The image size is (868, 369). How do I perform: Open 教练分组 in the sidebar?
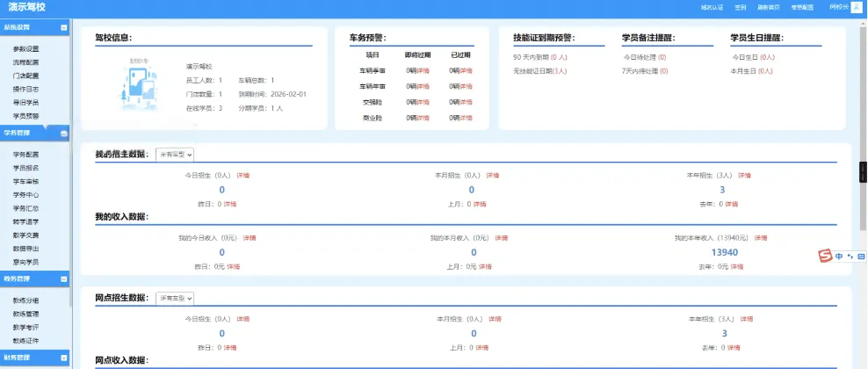click(26, 301)
